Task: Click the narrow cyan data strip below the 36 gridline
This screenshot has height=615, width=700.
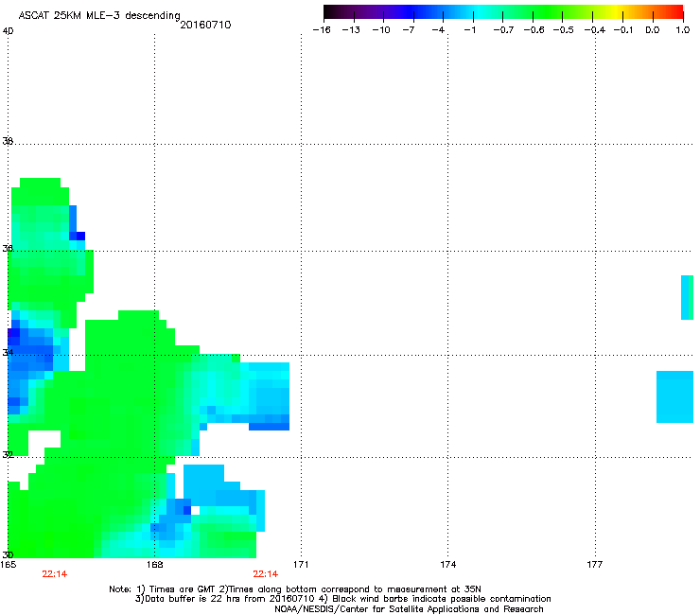Action: tap(687, 297)
